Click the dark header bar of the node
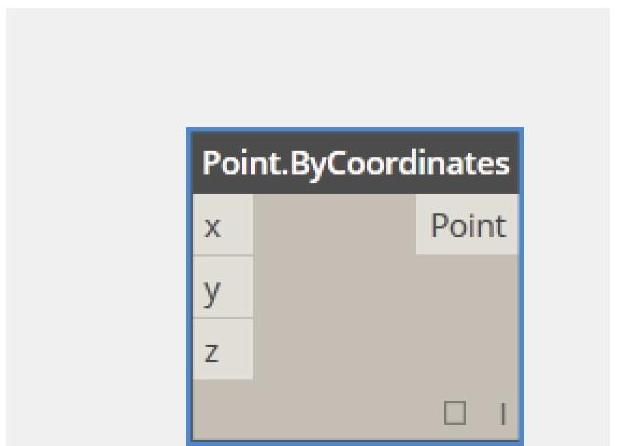The height and width of the screenshot is (446, 627). pos(355,163)
